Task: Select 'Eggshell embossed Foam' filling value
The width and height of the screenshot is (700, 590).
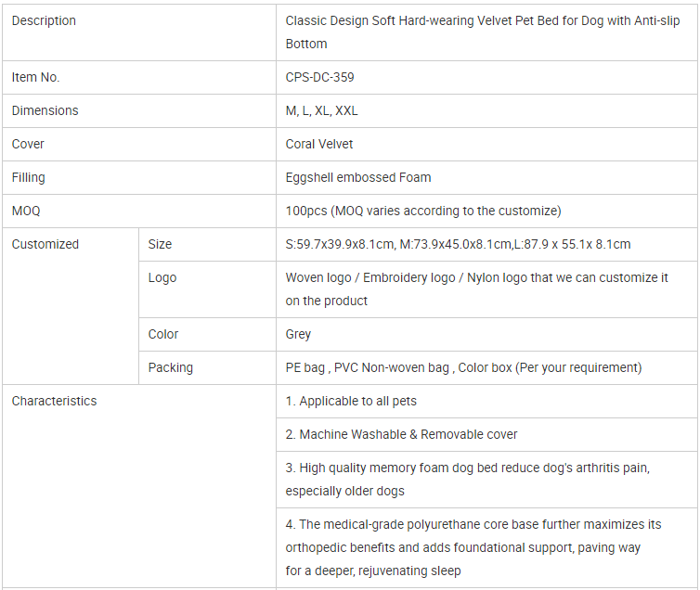Action: click(358, 178)
